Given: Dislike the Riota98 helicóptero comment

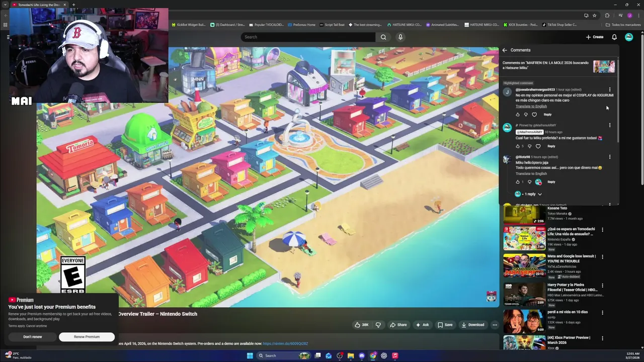Looking at the screenshot, I should (529, 182).
